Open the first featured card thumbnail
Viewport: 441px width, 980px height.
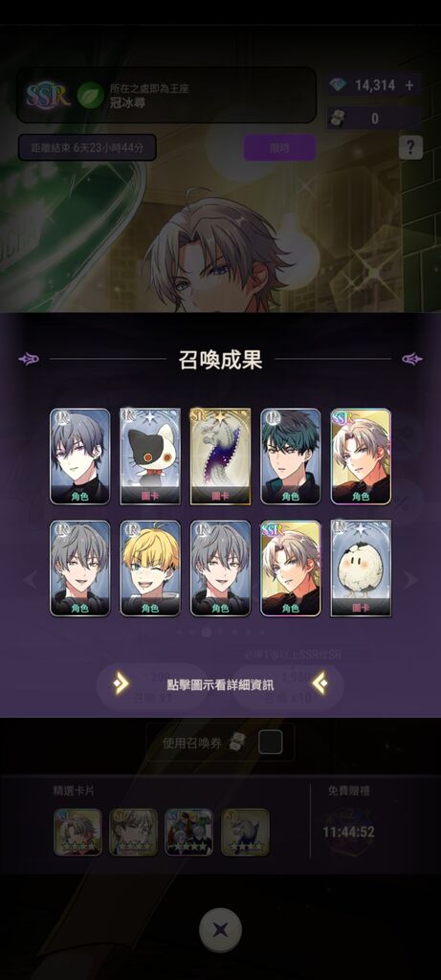point(78,832)
